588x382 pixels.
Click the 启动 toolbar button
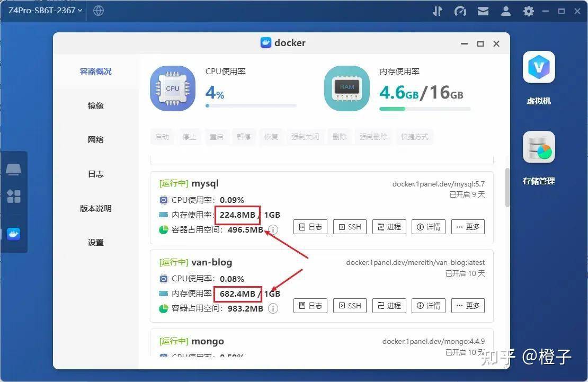coord(162,137)
